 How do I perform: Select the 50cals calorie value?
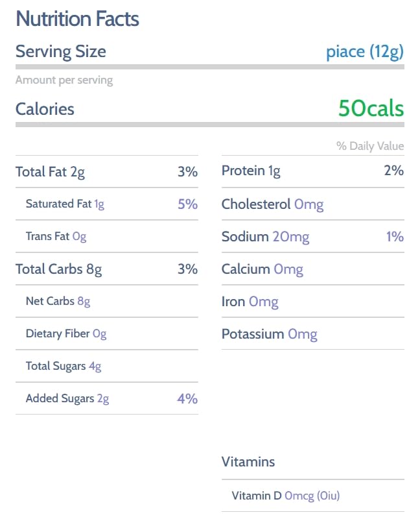coord(371,109)
